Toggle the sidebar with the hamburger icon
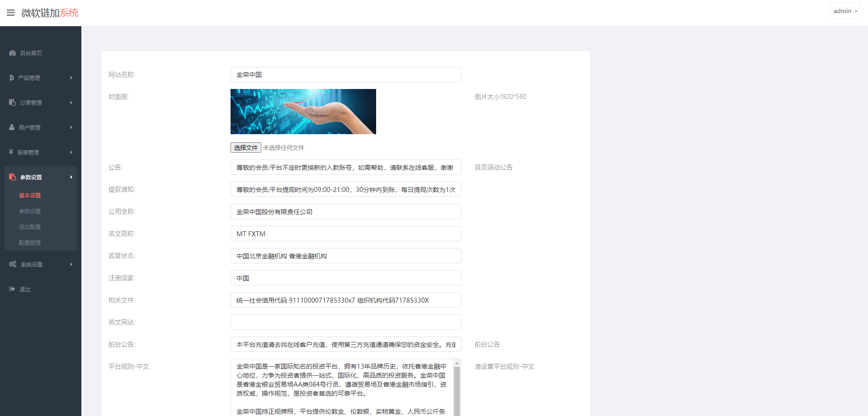Viewport: 868px width, 416px height. click(x=10, y=12)
